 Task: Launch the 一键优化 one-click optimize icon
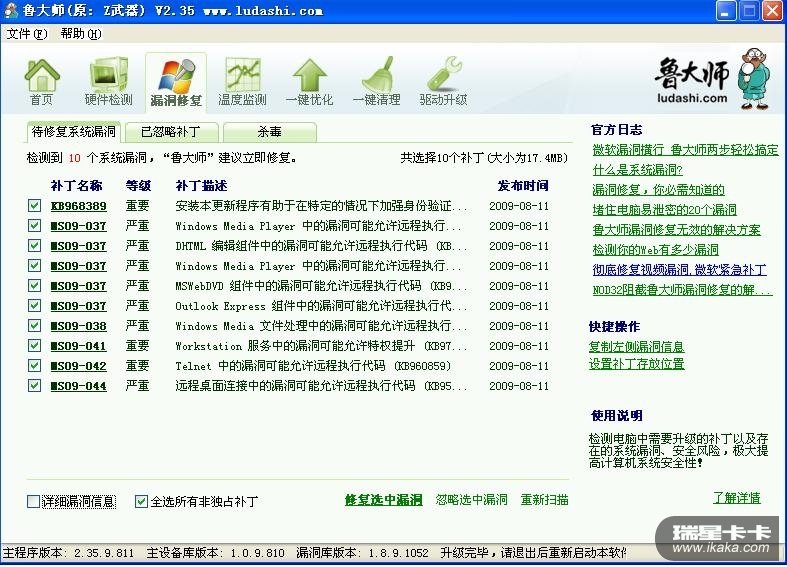pos(309,81)
